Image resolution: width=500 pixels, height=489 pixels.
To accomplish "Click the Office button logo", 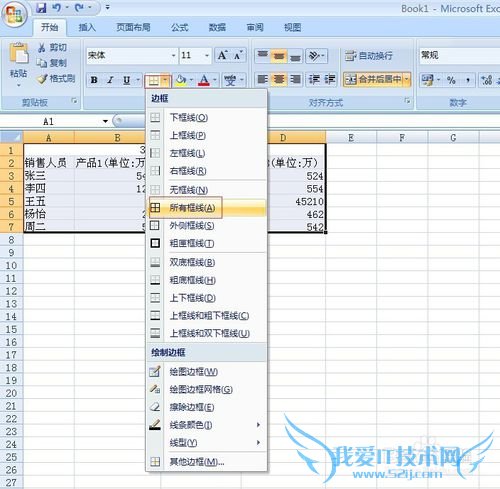I will tap(14, 15).
